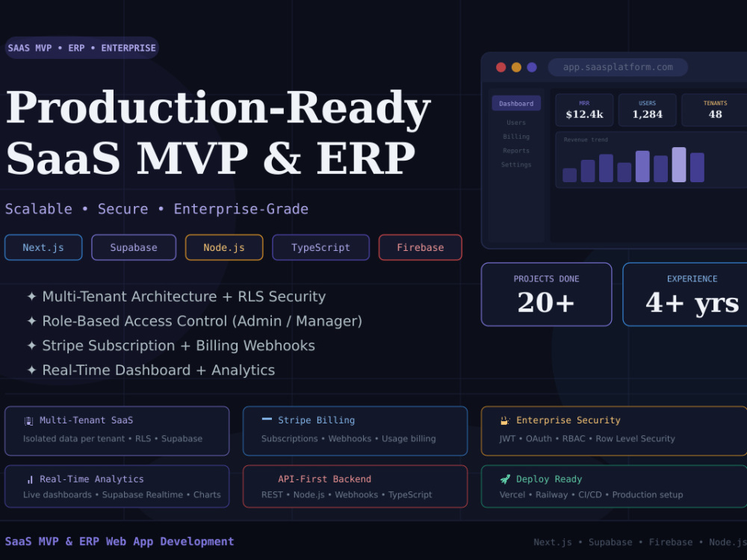Click Subscriptions • Webhooks • Usage billing text
Viewport: 747px width, 560px height.
click(348, 438)
